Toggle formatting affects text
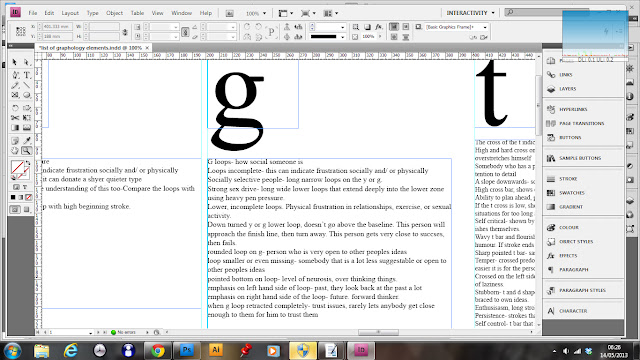 pos(25,187)
